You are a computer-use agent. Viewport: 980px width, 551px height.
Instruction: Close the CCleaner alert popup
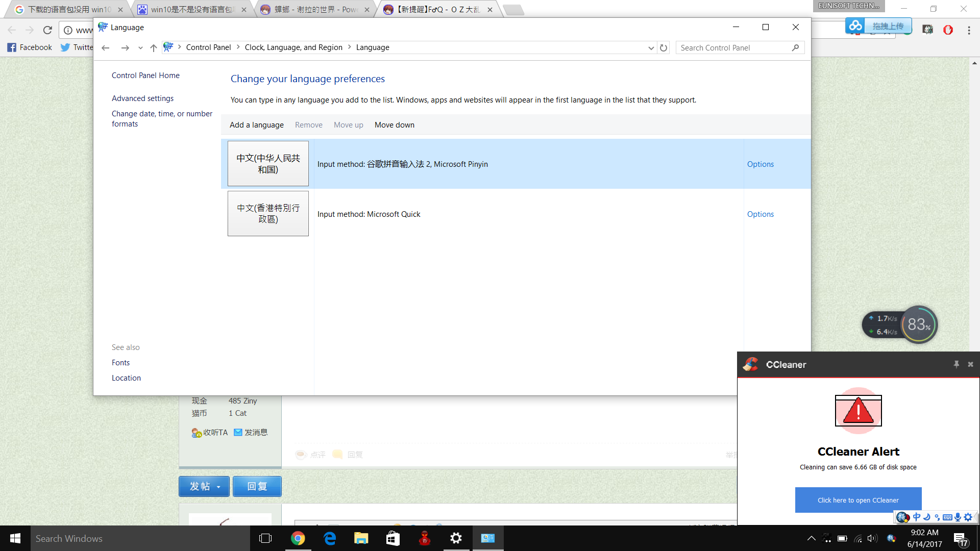[x=970, y=364]
